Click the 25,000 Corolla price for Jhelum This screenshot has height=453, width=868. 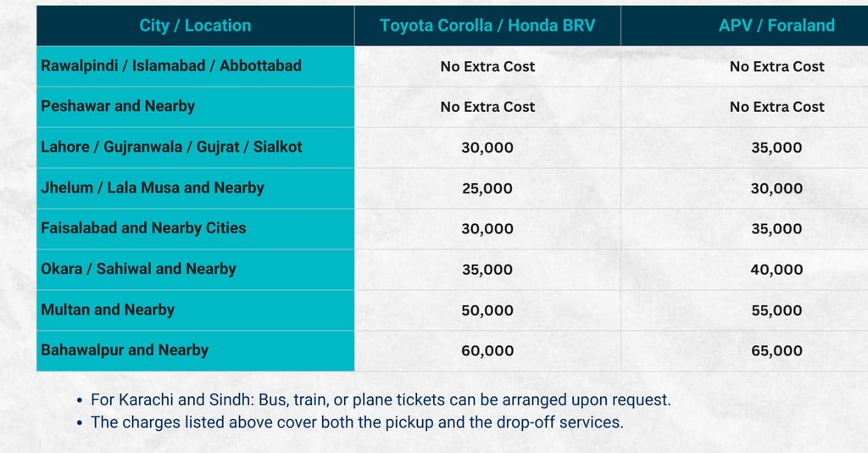487,188
